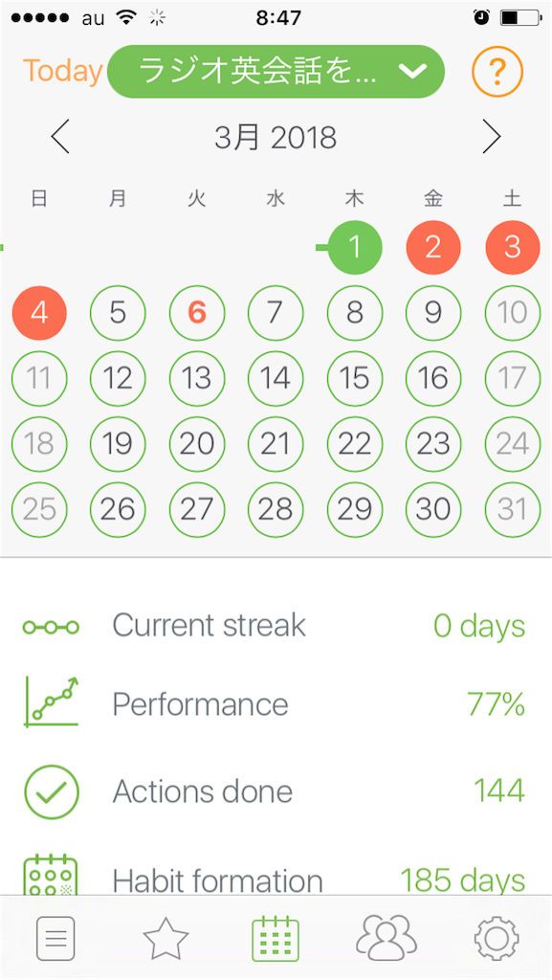Toggle the red day 2 circle
This screenshot has width=552, height=980.
[433, 248]
